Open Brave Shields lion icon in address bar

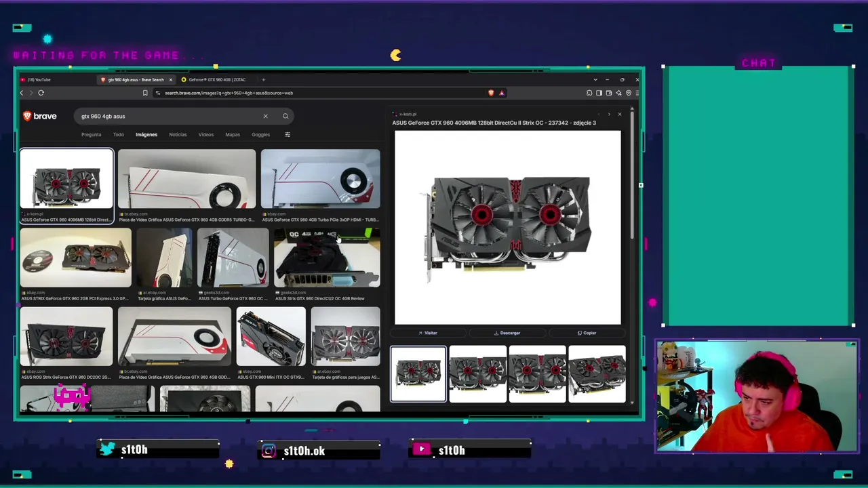(x=491, y=93)
